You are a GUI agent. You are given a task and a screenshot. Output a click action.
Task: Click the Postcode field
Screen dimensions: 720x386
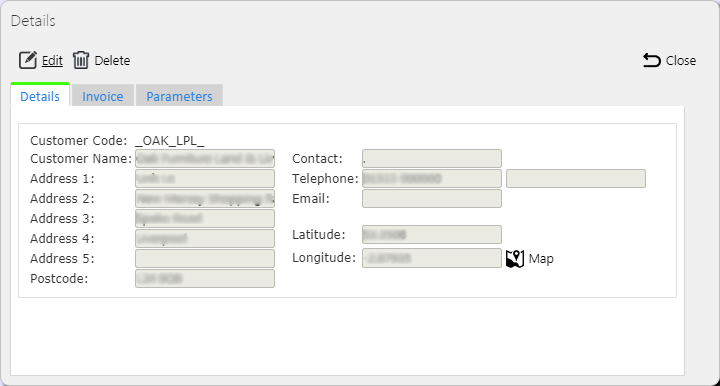205,279
